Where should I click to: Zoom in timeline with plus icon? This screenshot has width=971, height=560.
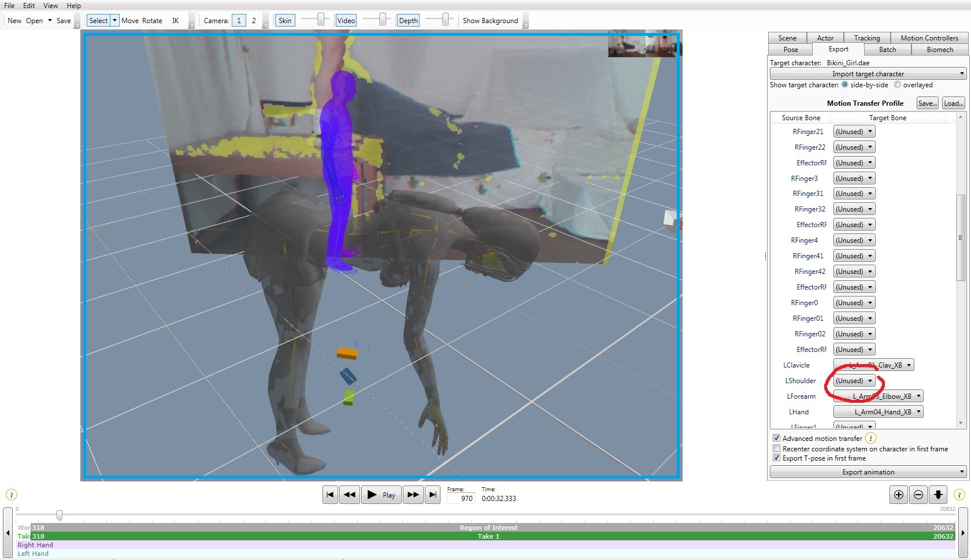coord(899,495)
